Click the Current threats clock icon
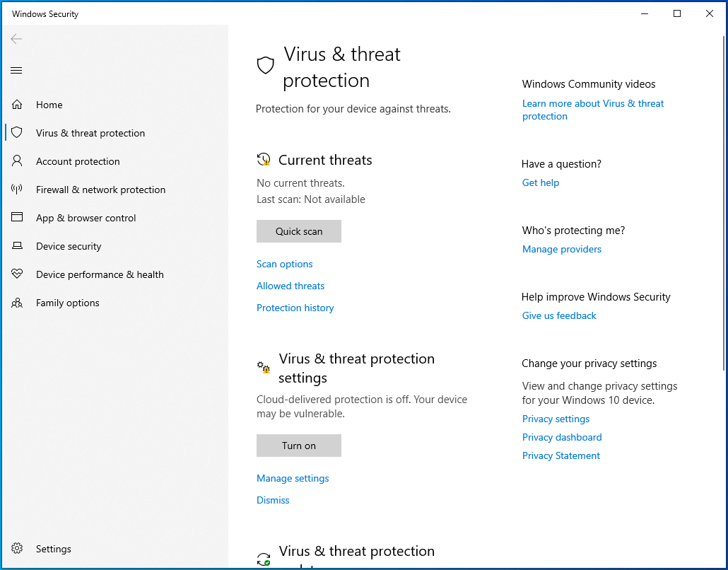The image size is (728, 570). (264, 158)
